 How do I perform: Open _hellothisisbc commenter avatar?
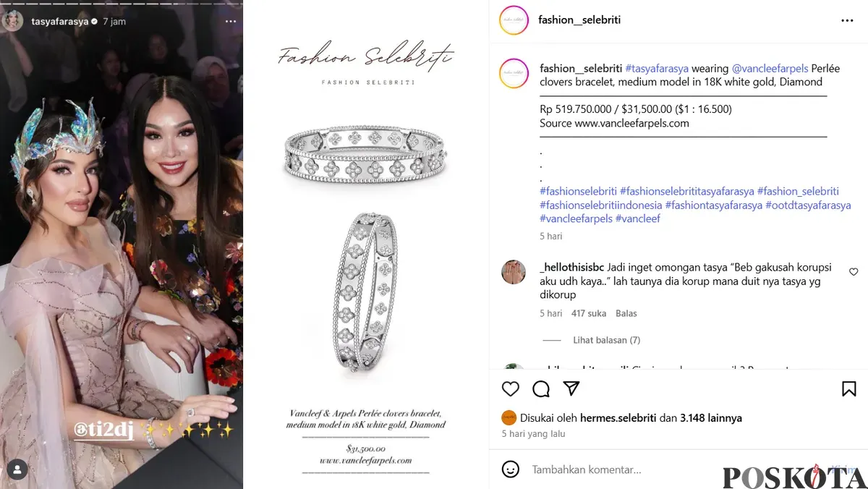click(514, 272)
